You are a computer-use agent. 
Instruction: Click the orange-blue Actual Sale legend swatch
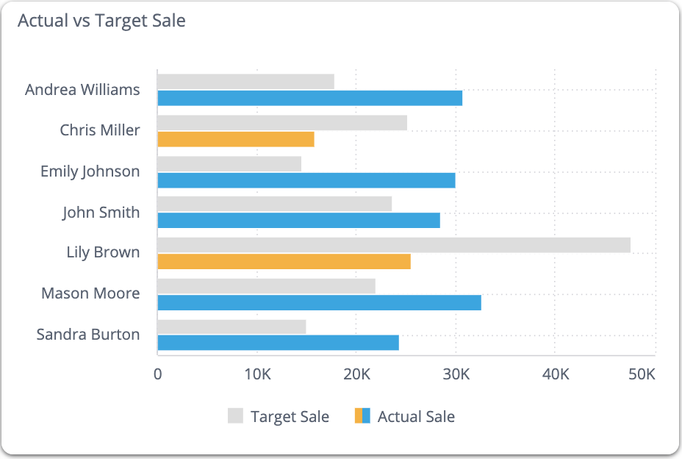tap(363, 416)
